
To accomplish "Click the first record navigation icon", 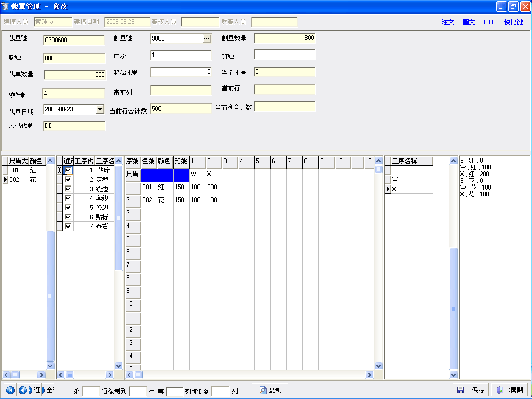I will 10,390.
